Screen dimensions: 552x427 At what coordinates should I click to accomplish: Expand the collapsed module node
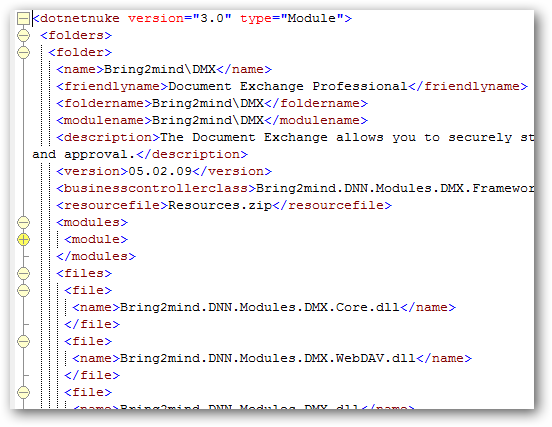click(23, 239)
